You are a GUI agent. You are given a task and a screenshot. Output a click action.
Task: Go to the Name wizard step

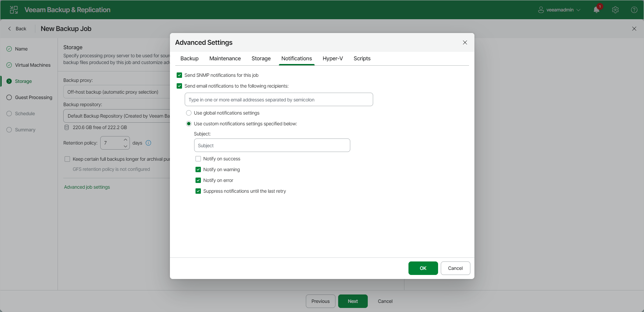point(21,49)
